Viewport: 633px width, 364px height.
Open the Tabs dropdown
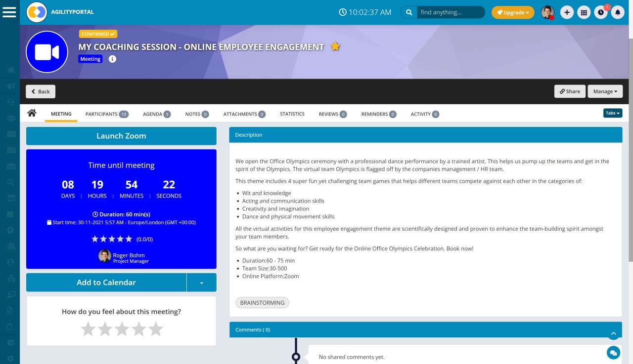[612, 113]
